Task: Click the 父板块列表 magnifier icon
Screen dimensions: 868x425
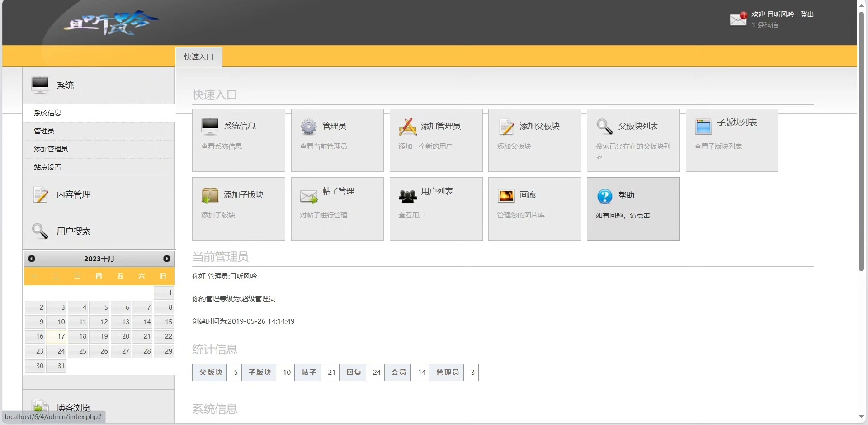Action: pos(604,127)
